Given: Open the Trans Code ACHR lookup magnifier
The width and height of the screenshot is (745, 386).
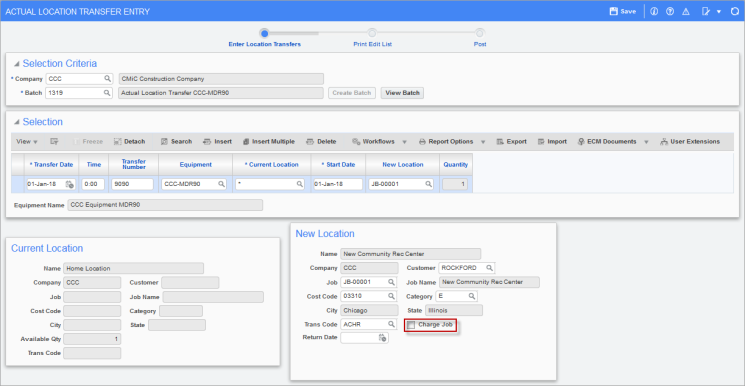Looking at the screenshot, I should coord(391,324).
